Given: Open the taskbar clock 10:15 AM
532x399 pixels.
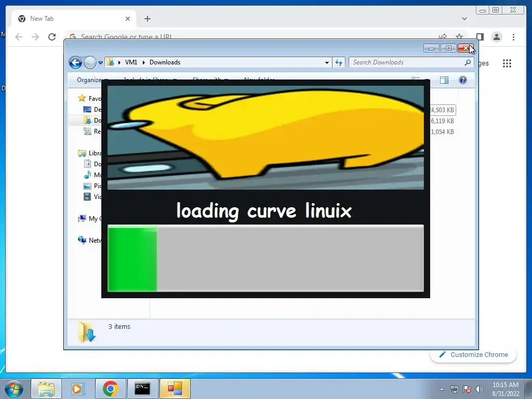Looking at the screenshot, I should click(505, 389).
